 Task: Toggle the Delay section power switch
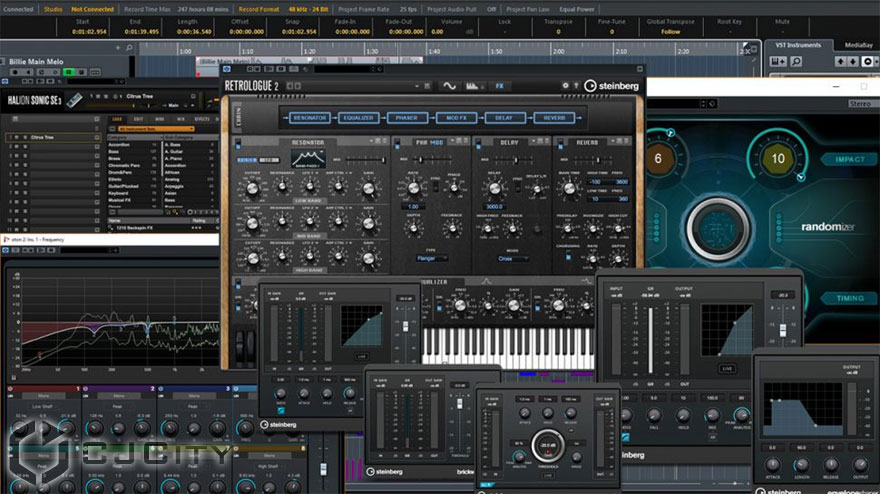(477, 143)
